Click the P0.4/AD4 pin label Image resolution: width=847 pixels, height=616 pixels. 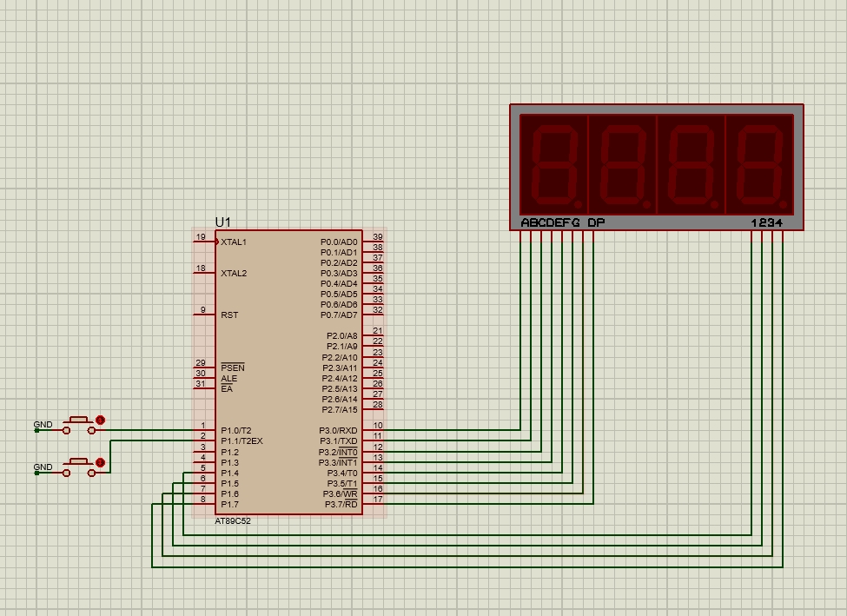(x=339, y=284)
